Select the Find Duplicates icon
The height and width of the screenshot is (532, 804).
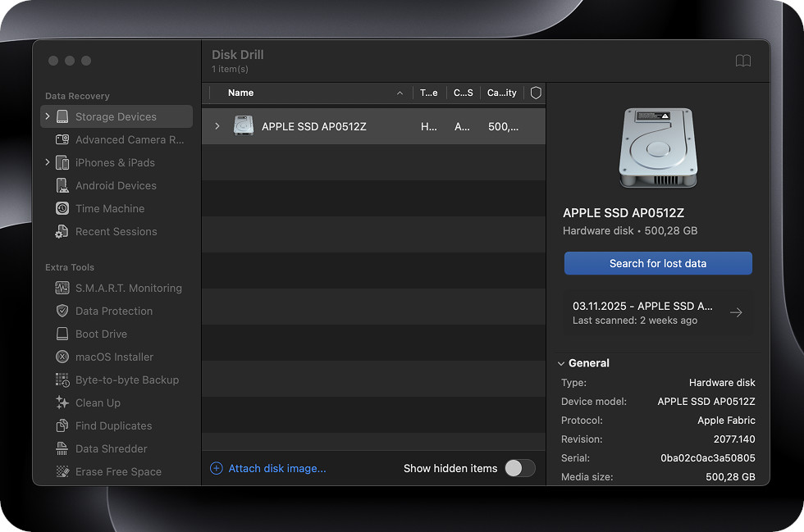62,425
